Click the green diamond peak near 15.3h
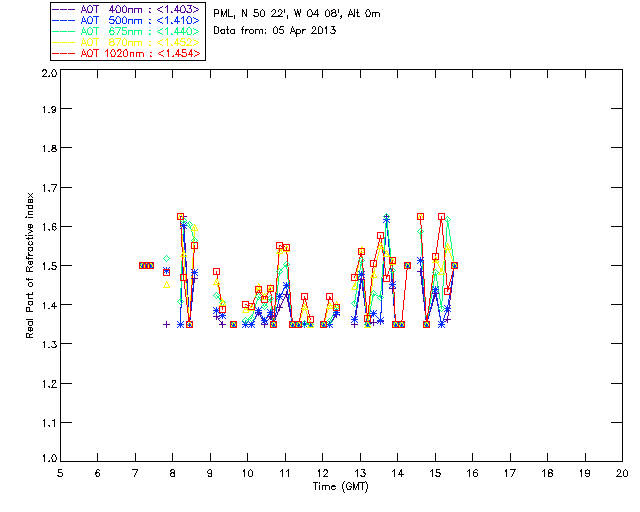This screenshot has height=512, width=640. point(448,220)
